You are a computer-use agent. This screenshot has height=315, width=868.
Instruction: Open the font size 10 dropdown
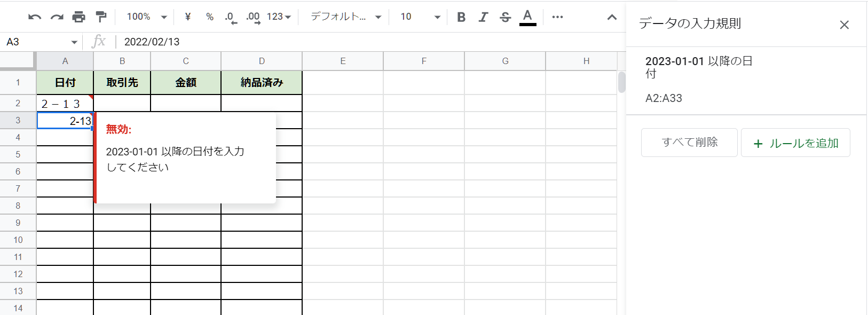pyautogui.click(x=421, y=17)
